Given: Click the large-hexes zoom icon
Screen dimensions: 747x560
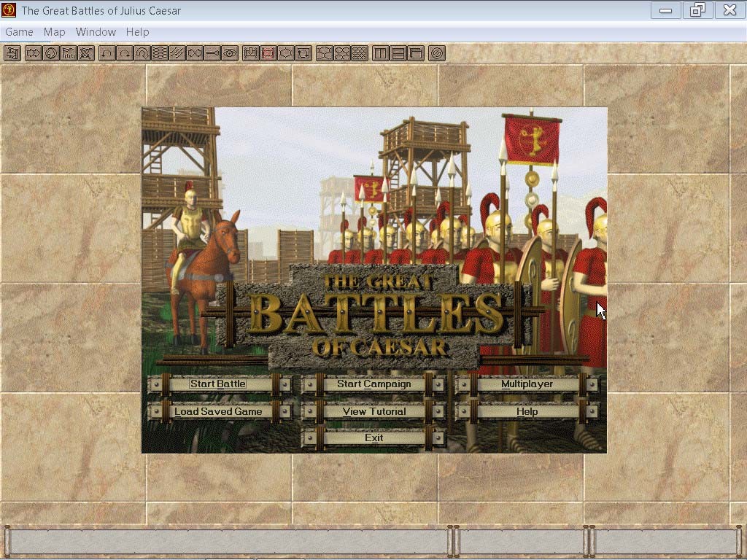Looking at the screenshot, I should pyautogui.click(x=325, y=52).
